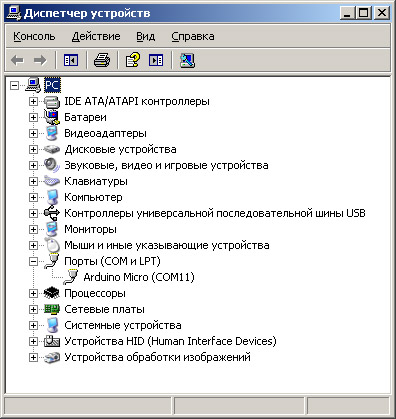The height and width of the screenshot is (419, 396).
Task: Expand the Клавиатуры node
Action: coord(33,181)
